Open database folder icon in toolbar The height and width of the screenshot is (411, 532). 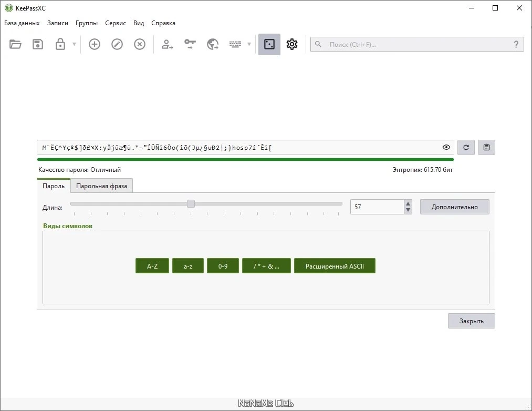click(15, 44)
